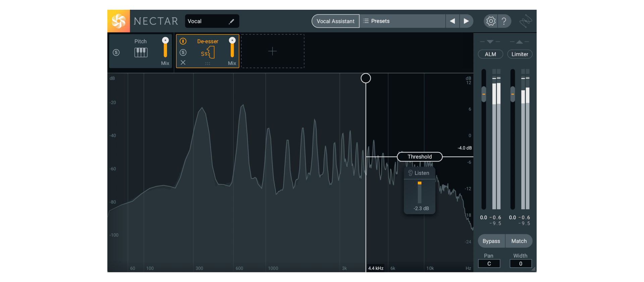Edit the Vocal preset name with pencil icon
The width and height of the screenshot is (644, 282).
tap(231, 21)
